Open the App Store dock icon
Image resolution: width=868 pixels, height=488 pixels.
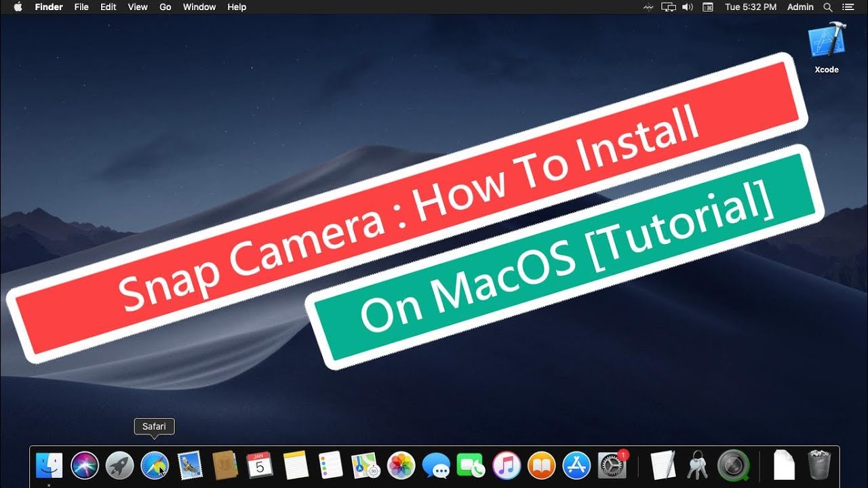(577, 466)
